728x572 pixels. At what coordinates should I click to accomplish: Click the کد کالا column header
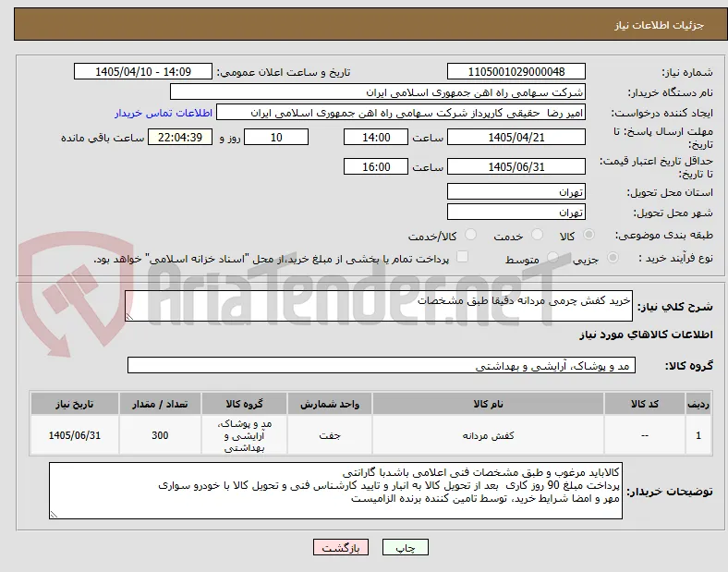click(x=645, y=404)
